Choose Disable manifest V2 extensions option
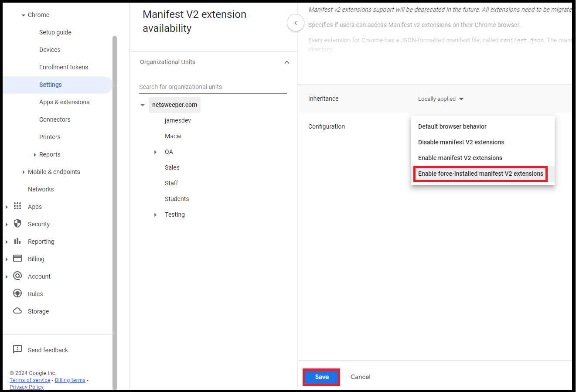576x392 pixels. (x=483, y=142)
